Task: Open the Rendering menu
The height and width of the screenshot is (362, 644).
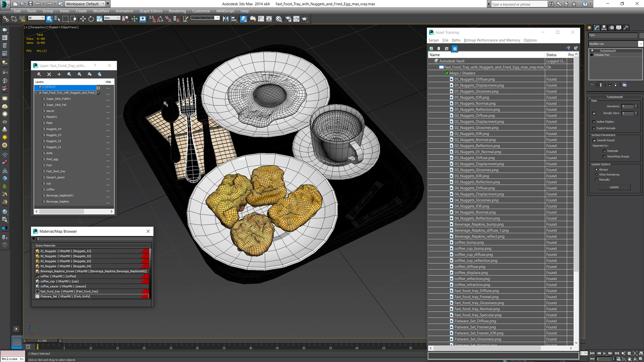Action: click(x=177, y=11)
